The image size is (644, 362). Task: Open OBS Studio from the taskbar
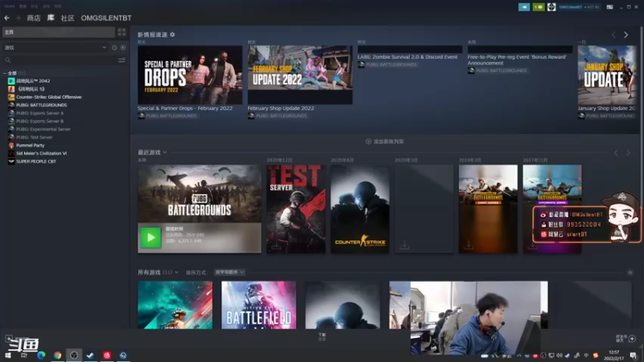click(x=74, y=356)
